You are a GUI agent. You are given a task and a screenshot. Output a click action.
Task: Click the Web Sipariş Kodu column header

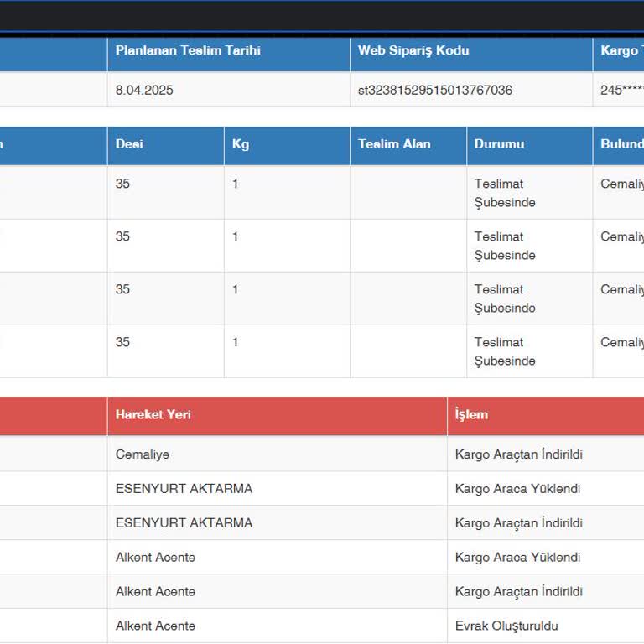coord(413,50)
